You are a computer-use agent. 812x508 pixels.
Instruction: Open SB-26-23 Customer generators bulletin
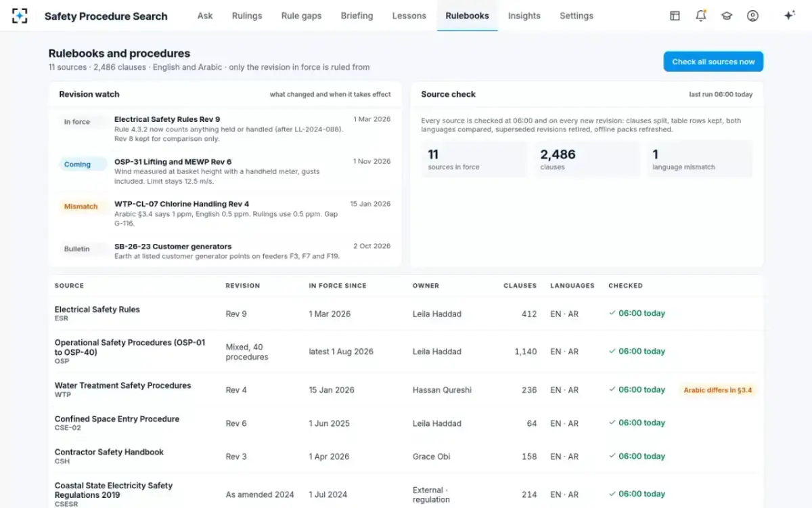225,251
